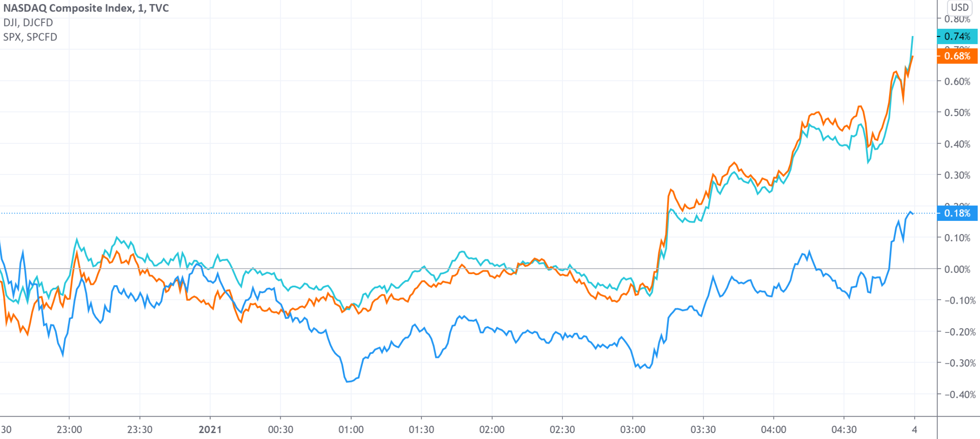Select the DJI, DJCFD legend entry
The image size is (980, 439).
[x=28, y=22]
